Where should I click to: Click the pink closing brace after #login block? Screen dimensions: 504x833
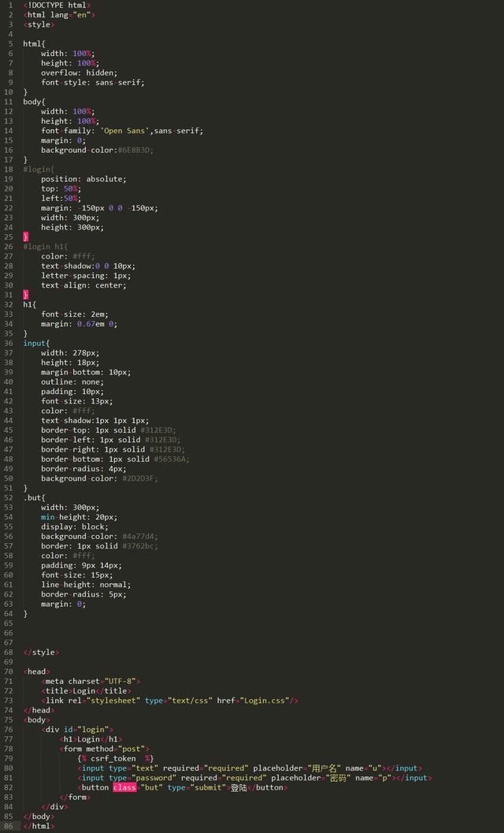[x=26, y=236]
